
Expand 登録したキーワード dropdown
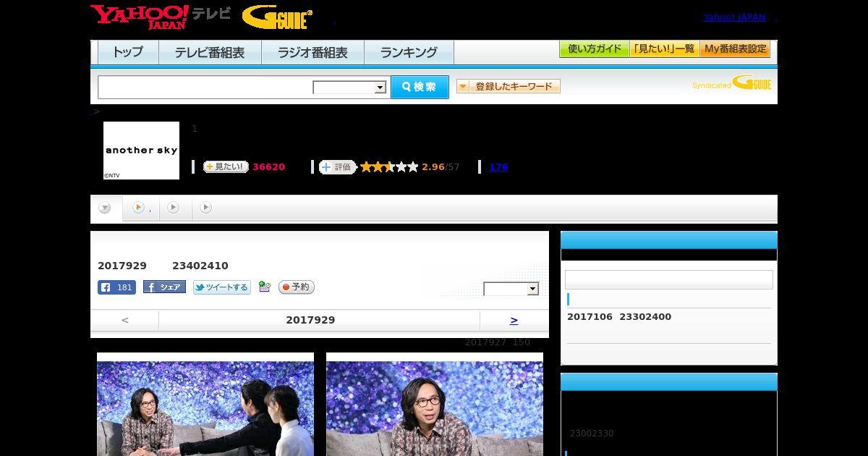coord(509,86)
